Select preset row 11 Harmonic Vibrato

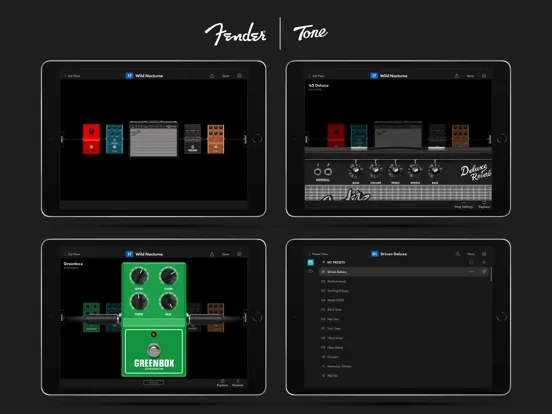pyautogui.click(x=404, y=366)
